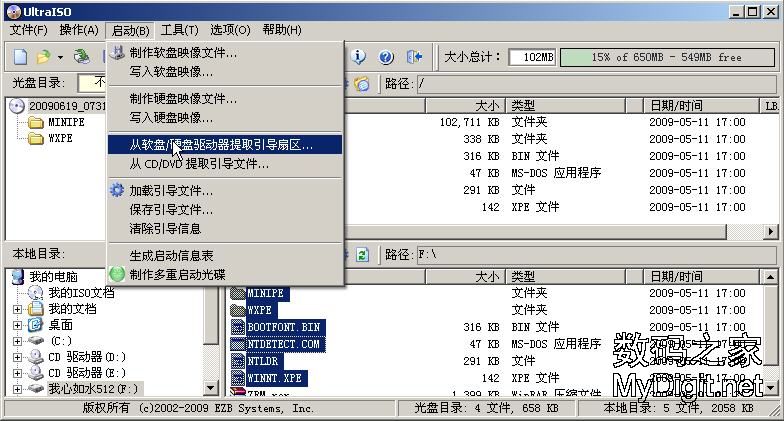Click the CD 驱动器 (D:) drive icon

pos(36,357)
